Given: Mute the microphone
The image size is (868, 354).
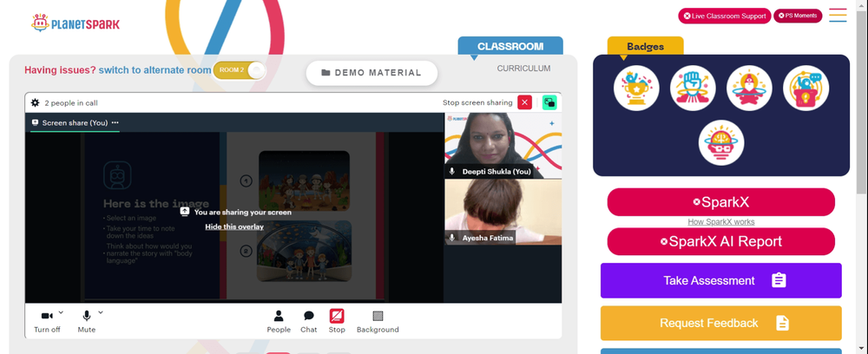Looking at the screenshot, I should tap(86, 321).
